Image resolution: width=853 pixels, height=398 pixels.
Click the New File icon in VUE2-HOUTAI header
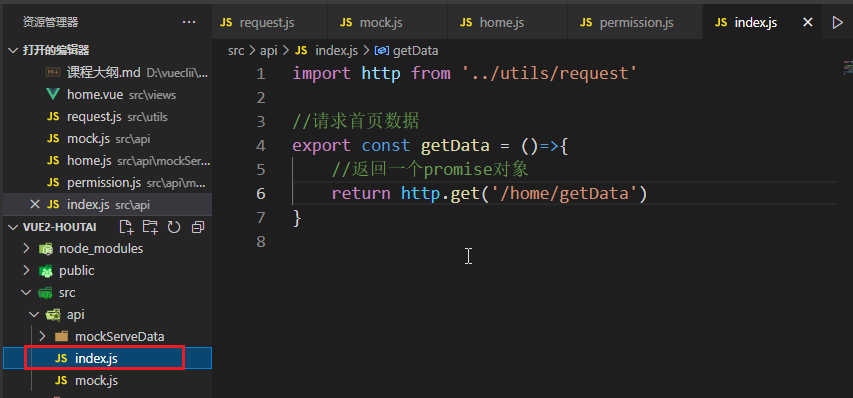click(126, 227)
